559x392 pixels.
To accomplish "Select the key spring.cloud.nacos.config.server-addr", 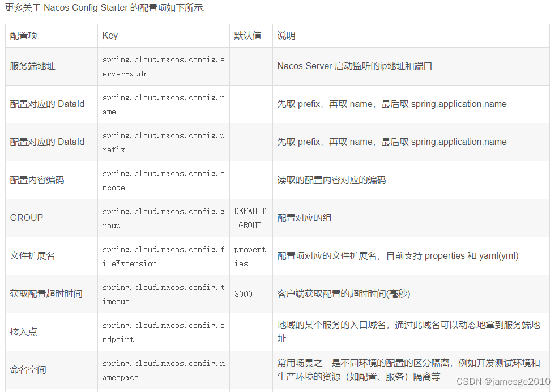I will (x=164, y=67).
